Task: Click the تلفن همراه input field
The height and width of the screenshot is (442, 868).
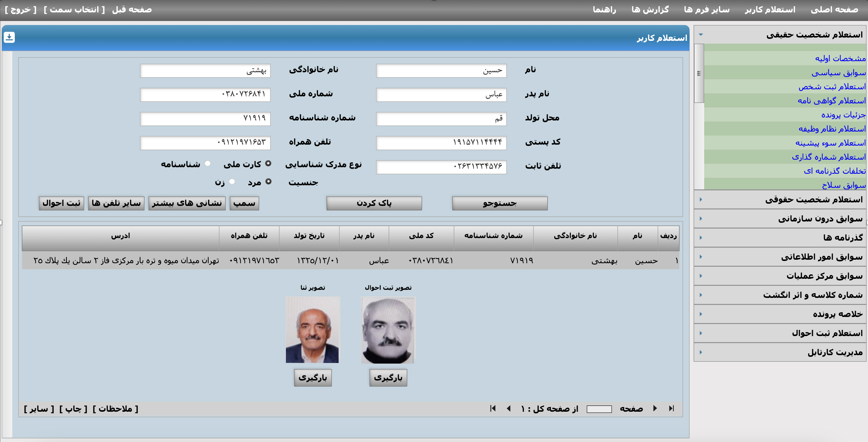Action: [x=205, y=143]
